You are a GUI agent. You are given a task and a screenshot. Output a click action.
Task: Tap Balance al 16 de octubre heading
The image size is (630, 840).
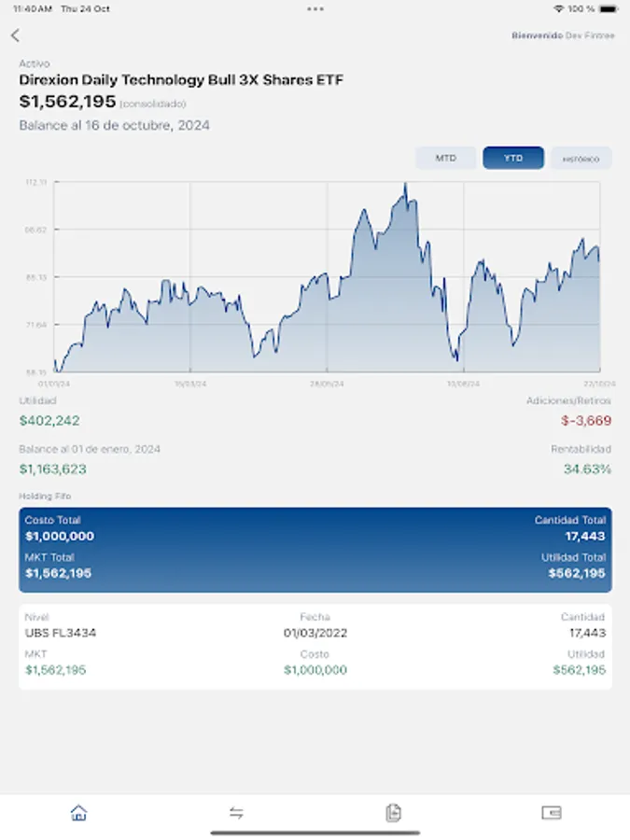(x=114, y=124)
